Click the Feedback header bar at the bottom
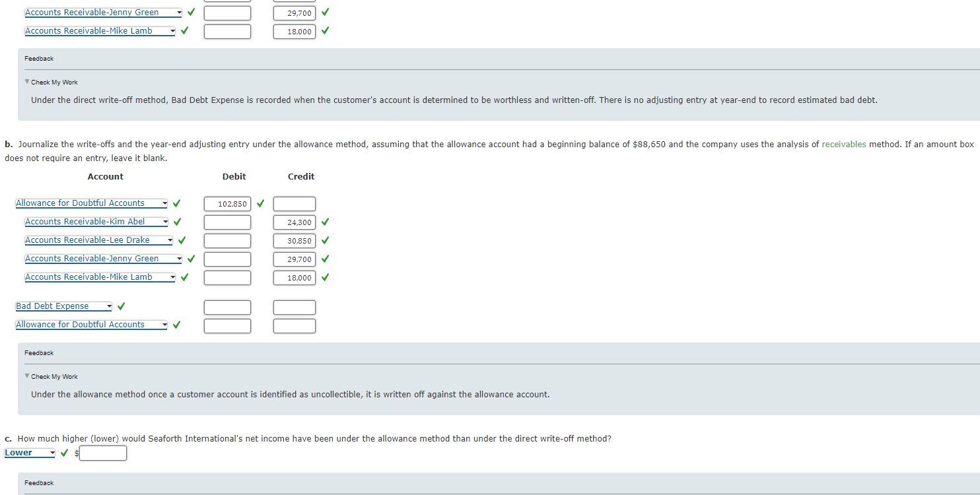Viewport: 980px width, 495px height. tap(38, 482)
